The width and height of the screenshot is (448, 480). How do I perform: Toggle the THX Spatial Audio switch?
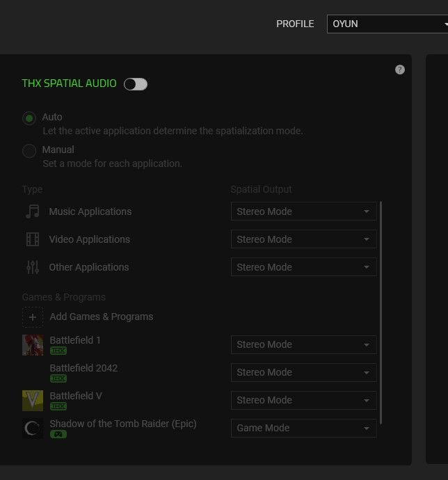tap(136, 84)
